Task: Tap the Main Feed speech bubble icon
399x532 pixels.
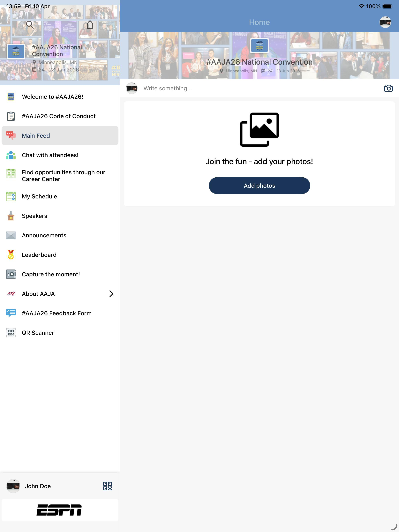Action: (x=11, y=136)
